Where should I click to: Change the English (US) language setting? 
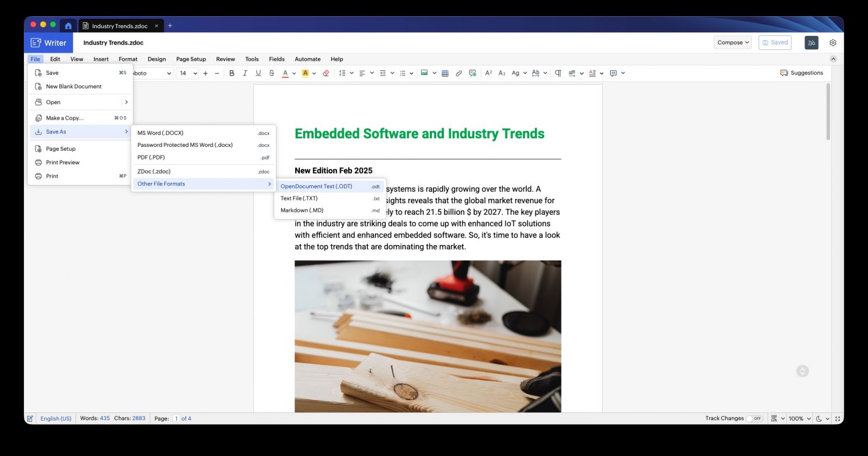coord(56,419)
